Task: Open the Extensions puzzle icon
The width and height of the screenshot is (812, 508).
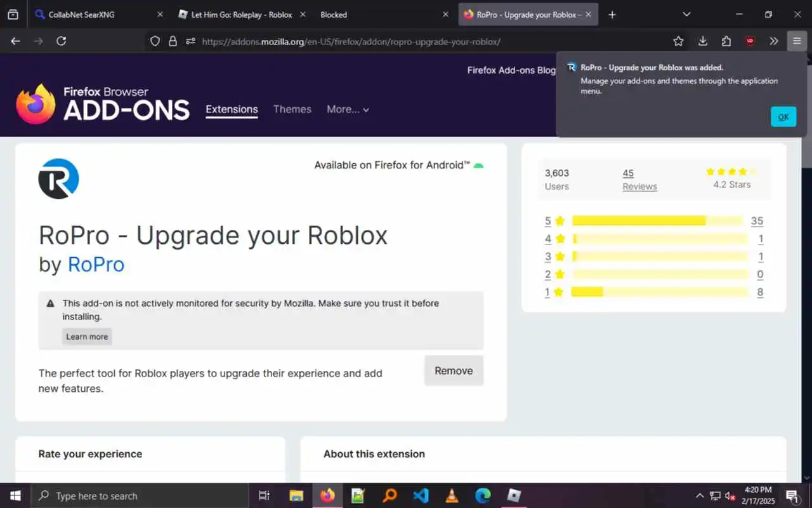Action: 726,41
